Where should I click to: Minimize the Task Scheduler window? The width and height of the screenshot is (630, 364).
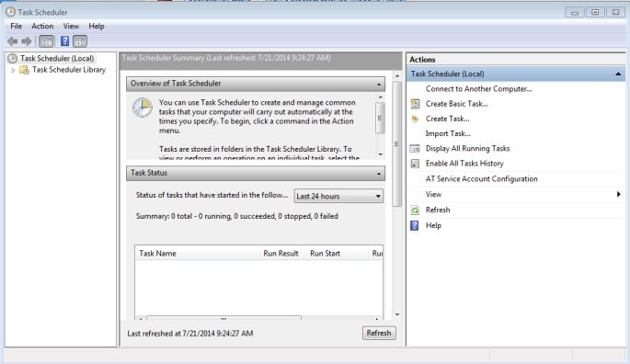coord(575,13)
